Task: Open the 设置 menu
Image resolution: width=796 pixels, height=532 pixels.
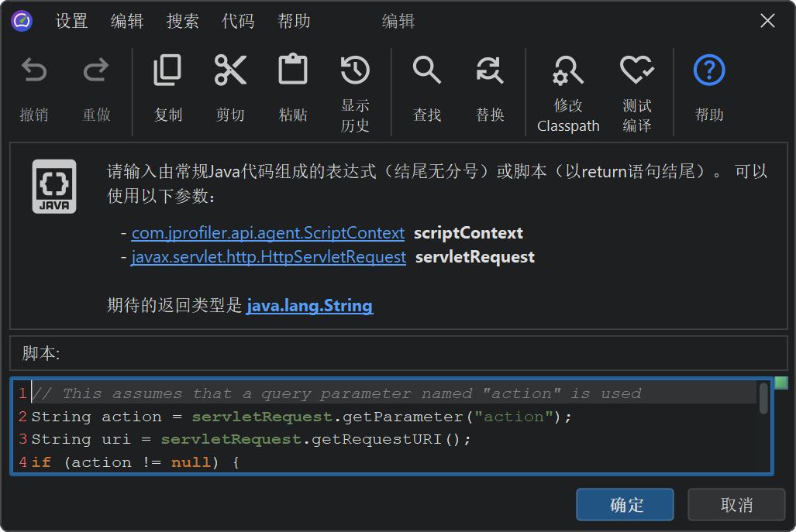Action: pos(71,21)
